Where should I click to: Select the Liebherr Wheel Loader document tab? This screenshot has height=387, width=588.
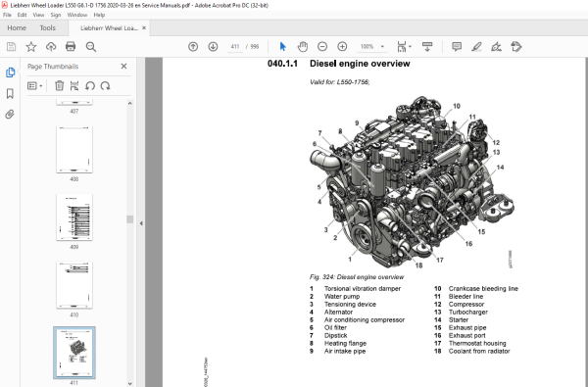click(109, 28)
